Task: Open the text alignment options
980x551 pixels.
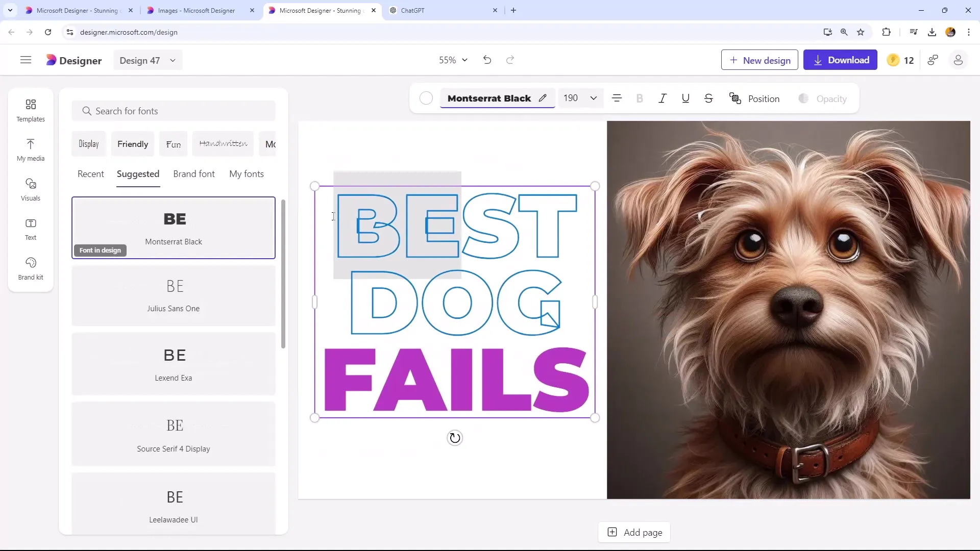Action: coord(617,98)
